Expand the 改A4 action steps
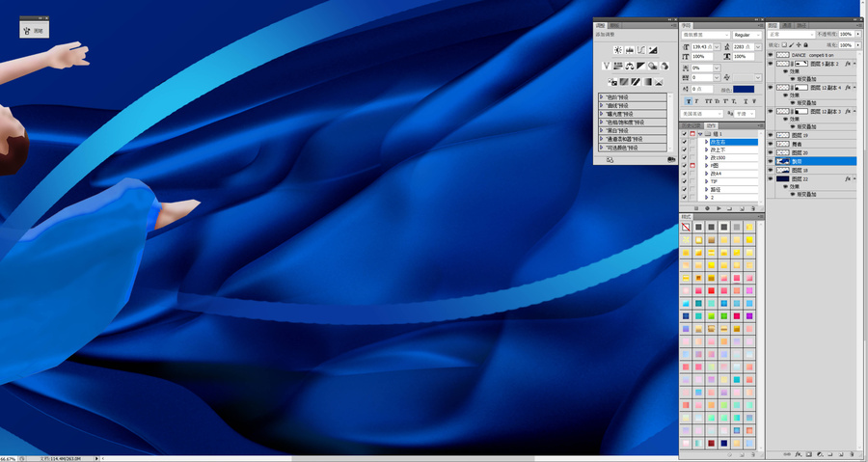The width and height of the screenshot is (868, 462). [706, 174]
